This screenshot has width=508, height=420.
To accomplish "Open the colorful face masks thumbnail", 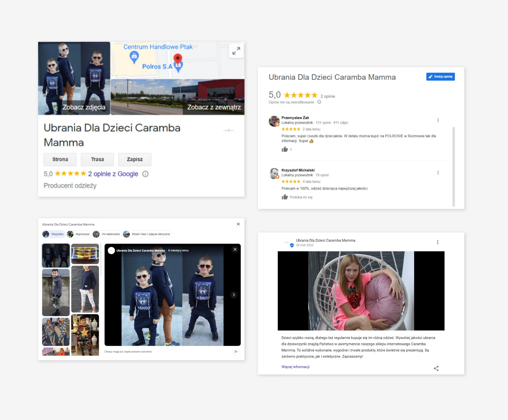I will (85, 254).
